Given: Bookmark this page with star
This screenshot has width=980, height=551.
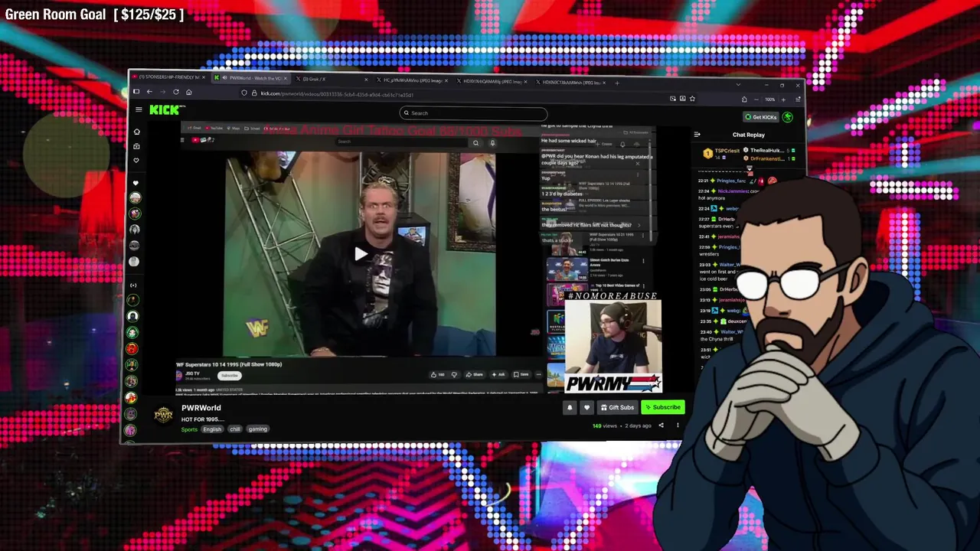Looking at the screenshot, I should coord(692,99).
